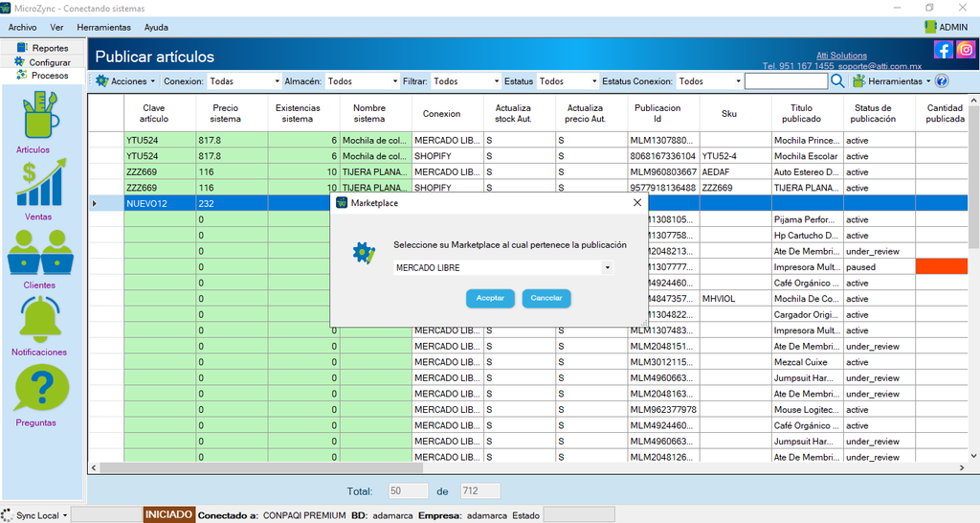Open the Herramientas menu in menu bar
The image size is (980, 523).
[103, 28]
